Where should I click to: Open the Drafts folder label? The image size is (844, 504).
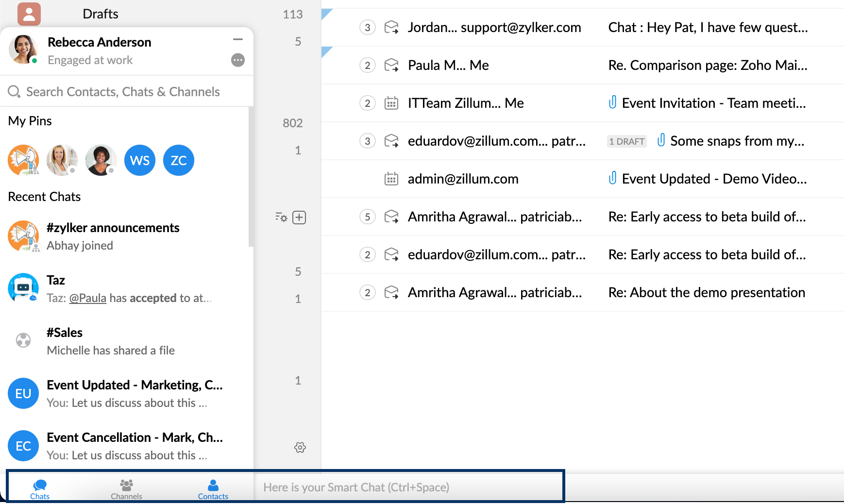pyautogui.click(x=101, y=14)
